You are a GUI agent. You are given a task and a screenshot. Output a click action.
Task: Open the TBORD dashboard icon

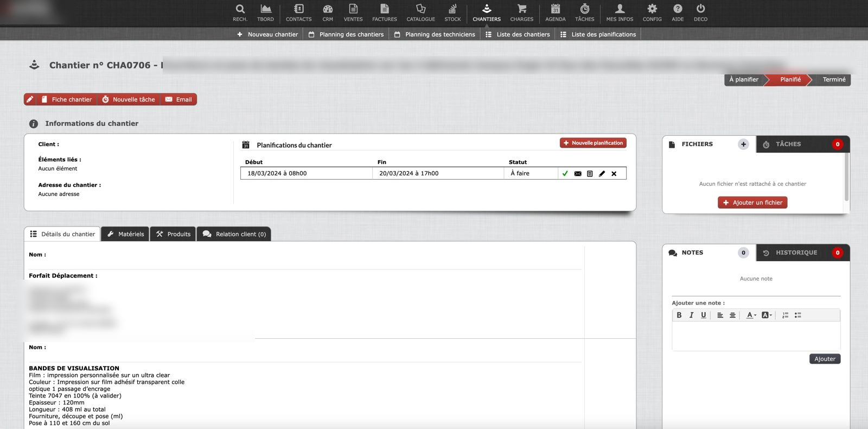(x=265, y=13)
